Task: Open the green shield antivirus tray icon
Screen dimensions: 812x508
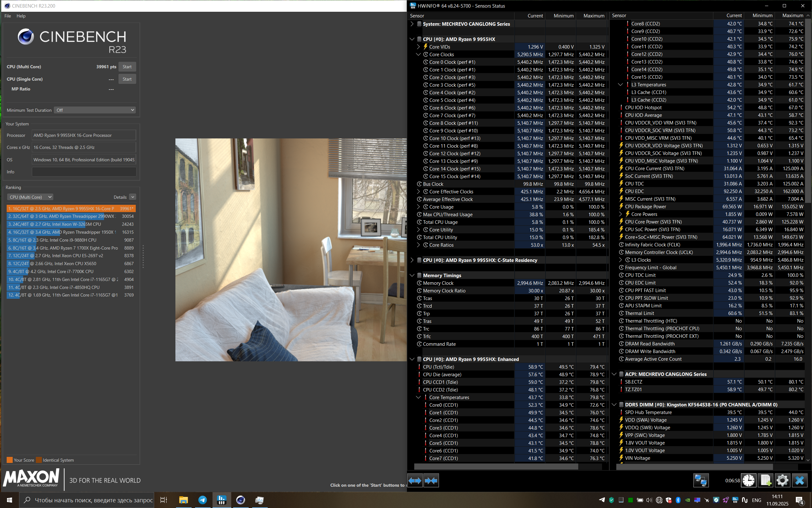Action: click(x=611, y=500)
